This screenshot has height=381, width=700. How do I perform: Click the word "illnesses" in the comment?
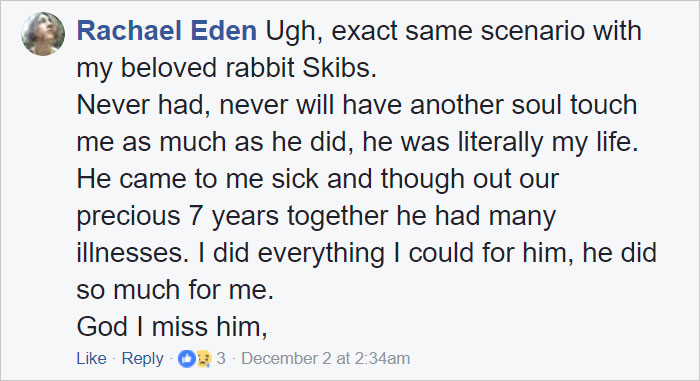(130, 252)
